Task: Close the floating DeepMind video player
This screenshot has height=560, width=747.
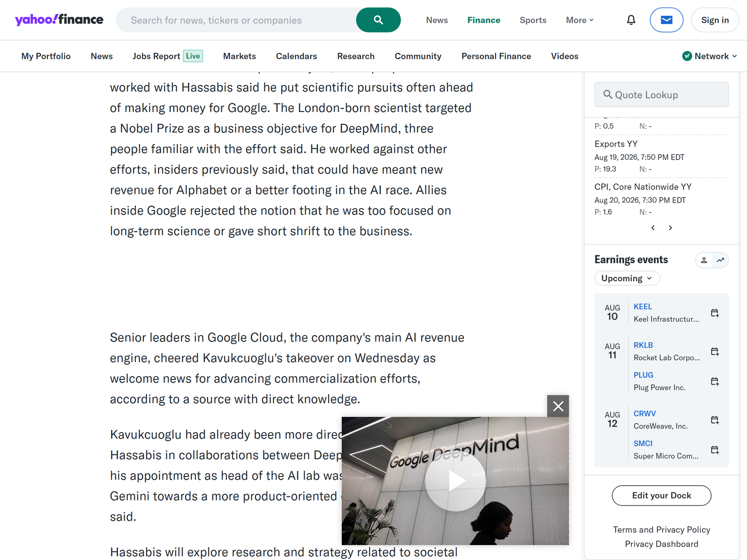Action: point(558,406)
